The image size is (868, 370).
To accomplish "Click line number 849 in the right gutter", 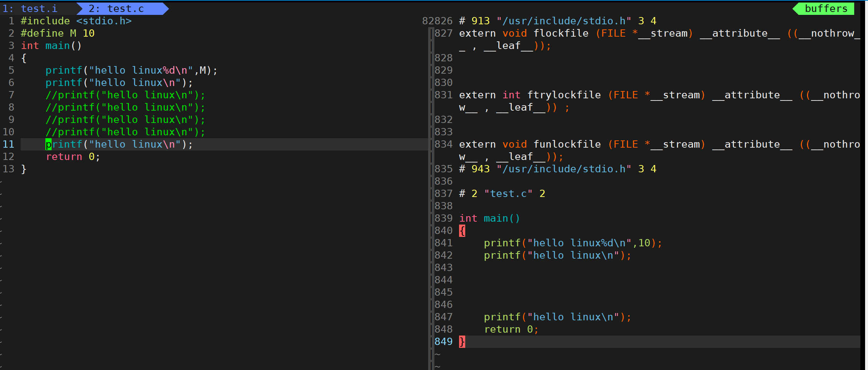I will point(443,342).
